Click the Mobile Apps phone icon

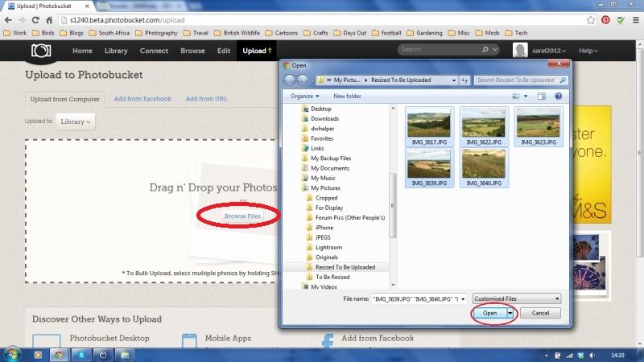(x=189, y=341)
